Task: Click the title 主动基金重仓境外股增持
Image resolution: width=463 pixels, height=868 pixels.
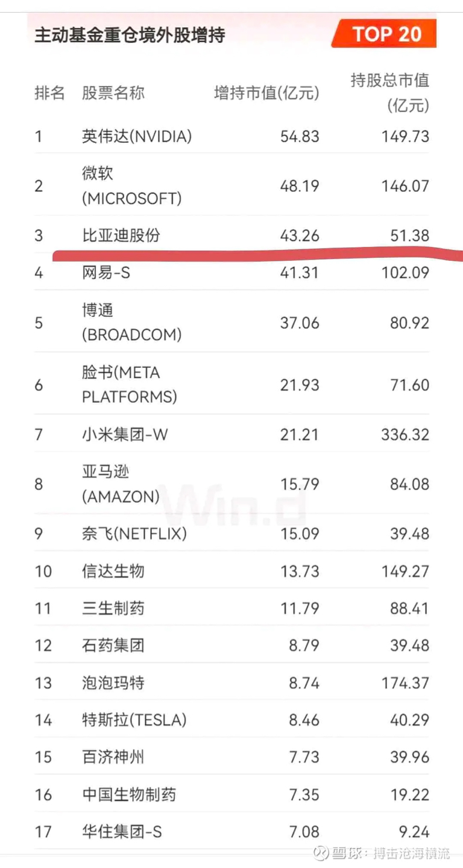Action: 130,35
